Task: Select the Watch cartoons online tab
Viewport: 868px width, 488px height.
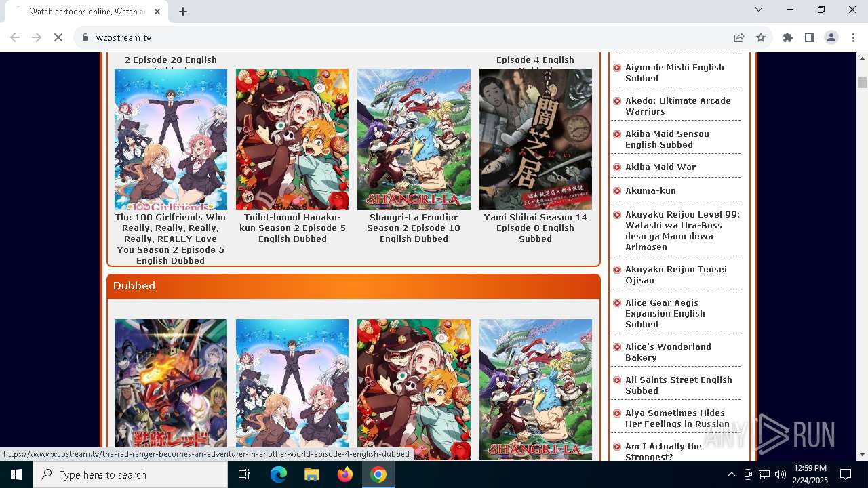Action: [x=87, y=12]
